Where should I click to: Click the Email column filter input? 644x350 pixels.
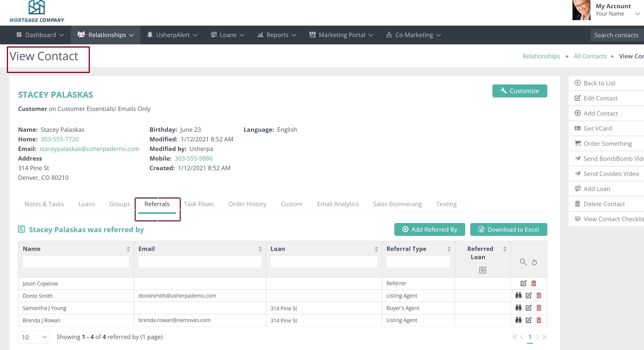200,262
